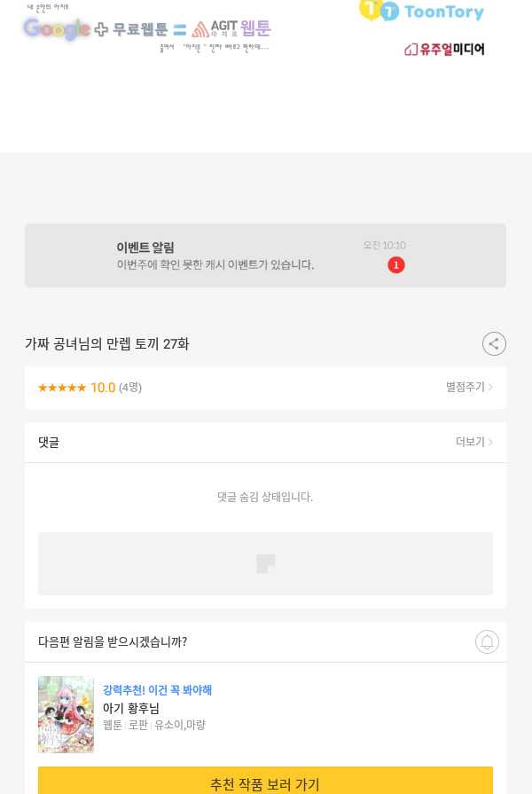The height and width of the screenshot is (794, 532).
Task: Click the five-star rating icons
Action: pyautogui.click(x=62, y=388)
